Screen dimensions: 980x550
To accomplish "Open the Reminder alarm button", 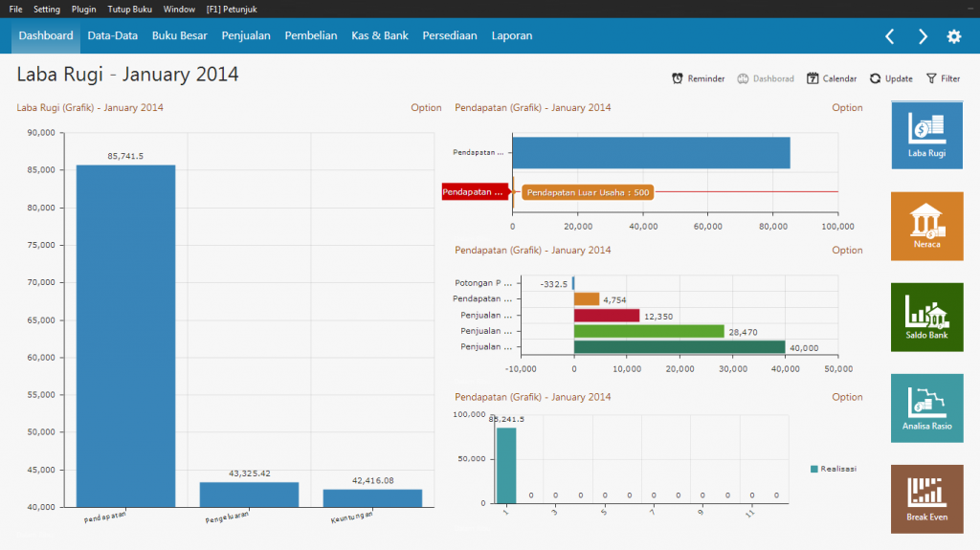I will click(x=698, y=78).
